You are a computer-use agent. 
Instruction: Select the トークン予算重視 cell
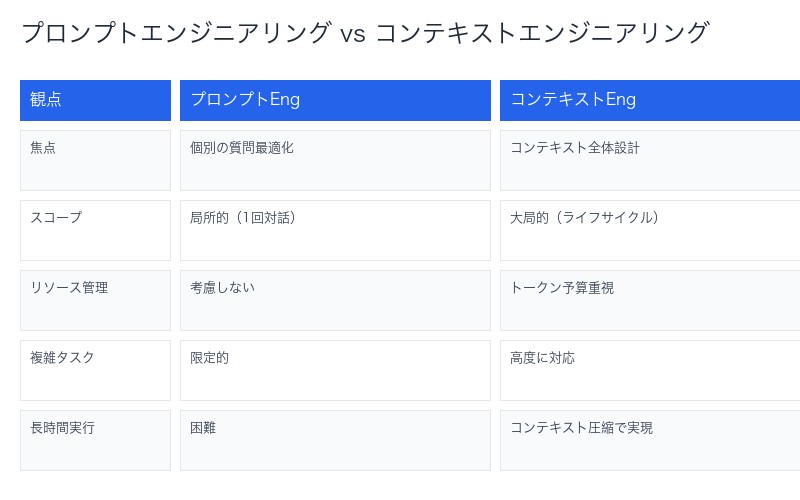[650, 300]
